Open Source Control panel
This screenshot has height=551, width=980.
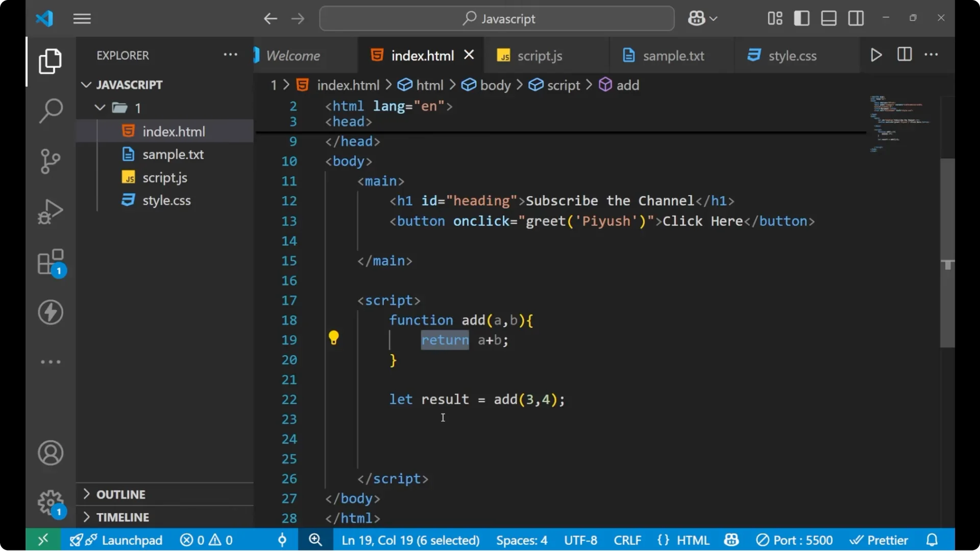[50, 161]
